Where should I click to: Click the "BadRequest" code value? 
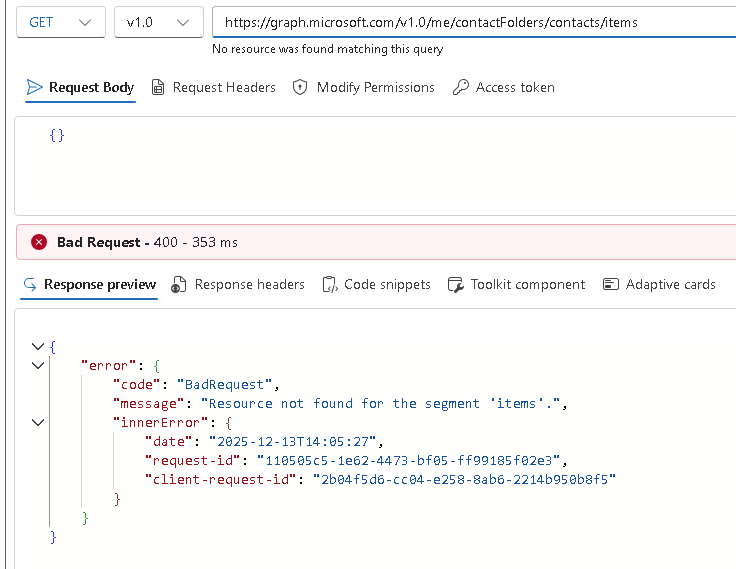pyautogui.click(x=224, y=385)
